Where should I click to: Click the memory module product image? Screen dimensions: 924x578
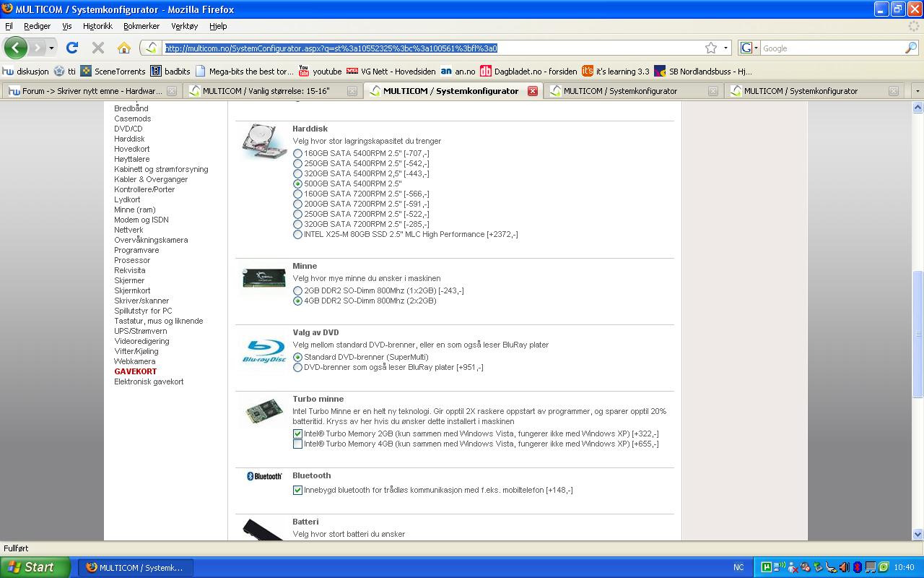(x=263, y=279)
